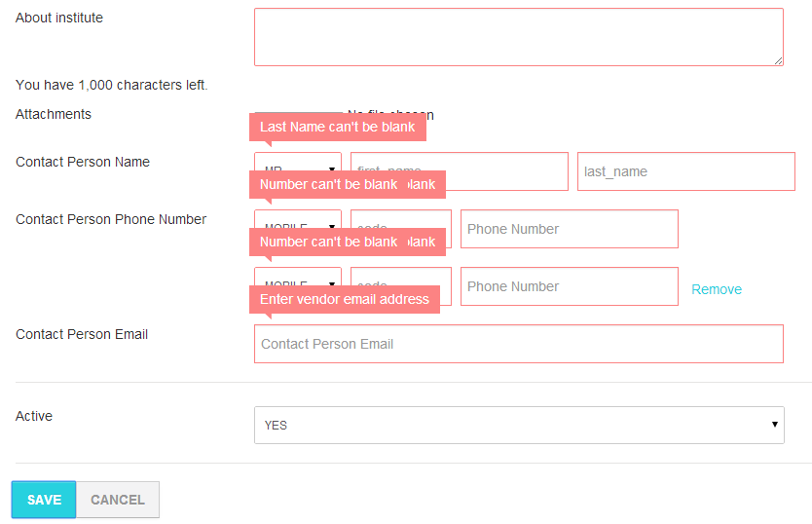This screenshot has width=812, height=524.
Task: Save the form with SAVE button
Action: click(x=44, y=500)
